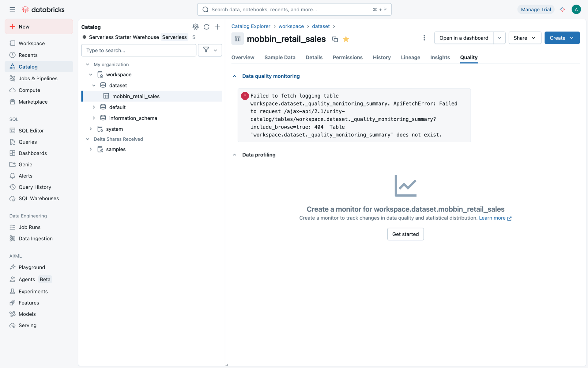The width and height of the screenshot is (588, 368).
Task: Open the Lineage tab
Action: click(x=411, y=57)
